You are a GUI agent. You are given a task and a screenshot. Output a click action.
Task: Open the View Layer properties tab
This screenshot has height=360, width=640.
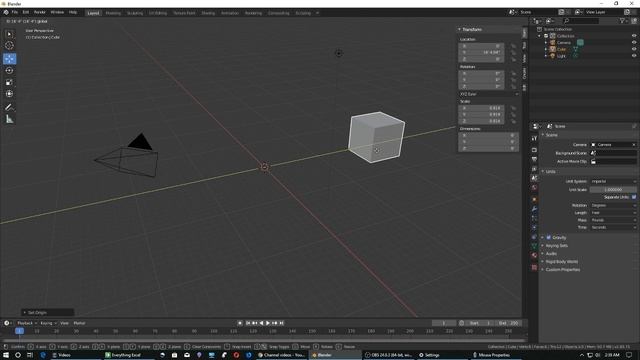[534, 169]
